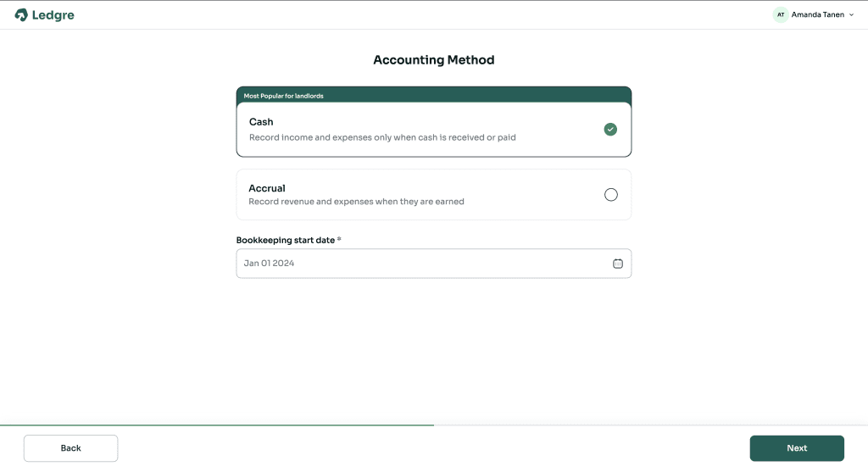Click the Jan 01 2024 date field
The image size is (868, 472).
coord(424,264)
